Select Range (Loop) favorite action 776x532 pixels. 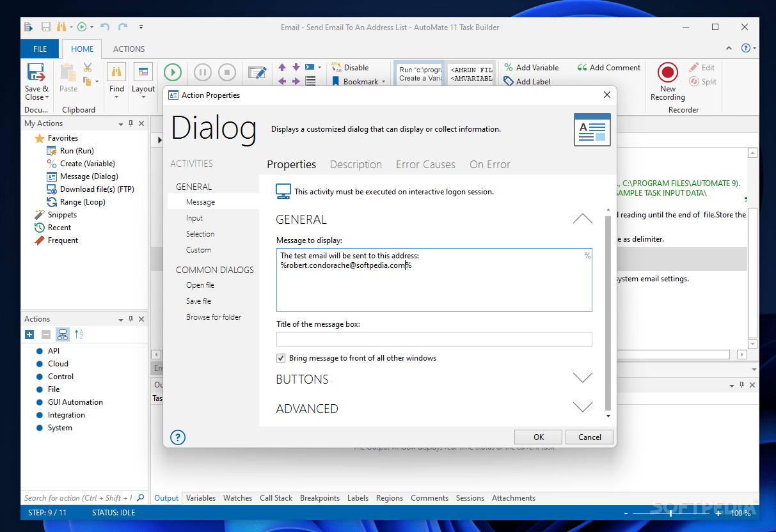(x=83, y=202)
